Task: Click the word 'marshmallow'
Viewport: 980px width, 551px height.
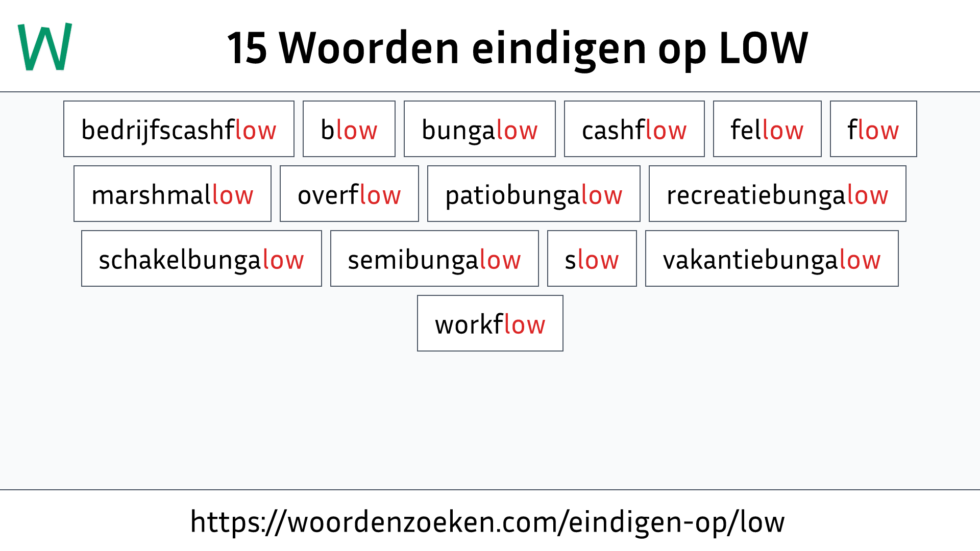Action: point(173,194)
